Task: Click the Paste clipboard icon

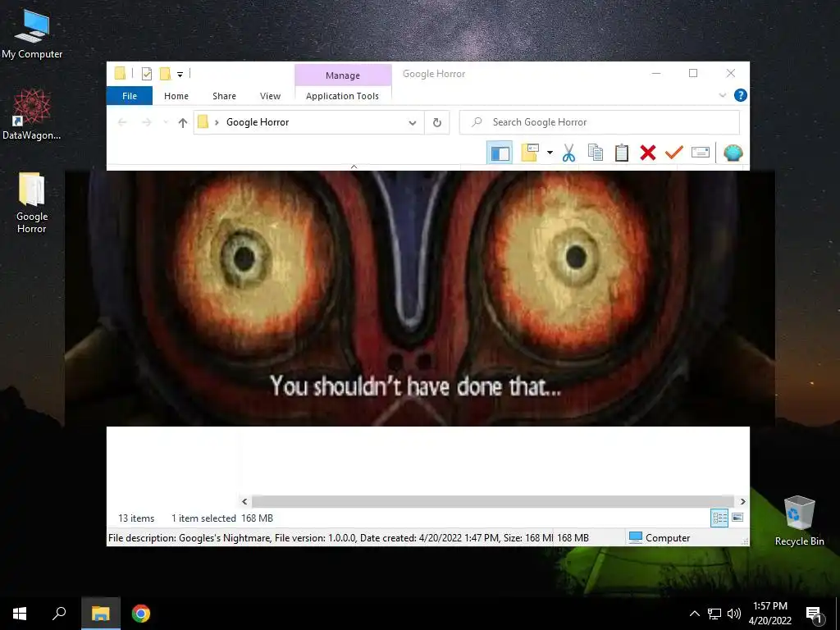Action: (x=622, y=153)
